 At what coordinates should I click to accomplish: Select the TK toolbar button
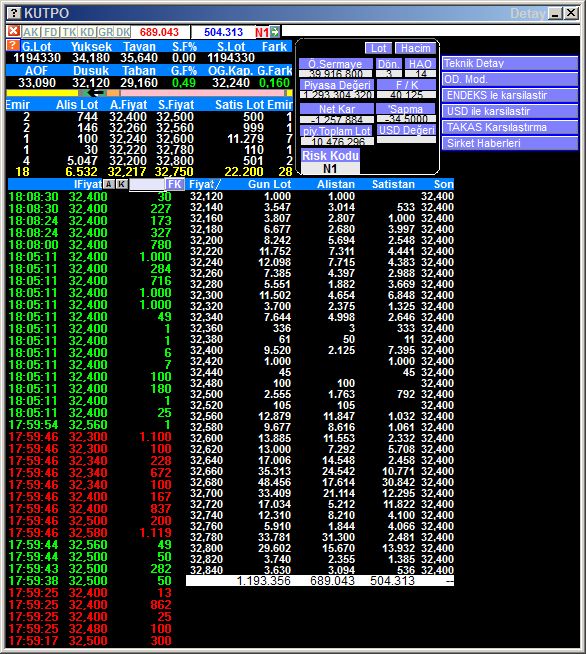(x=69, y=32)
